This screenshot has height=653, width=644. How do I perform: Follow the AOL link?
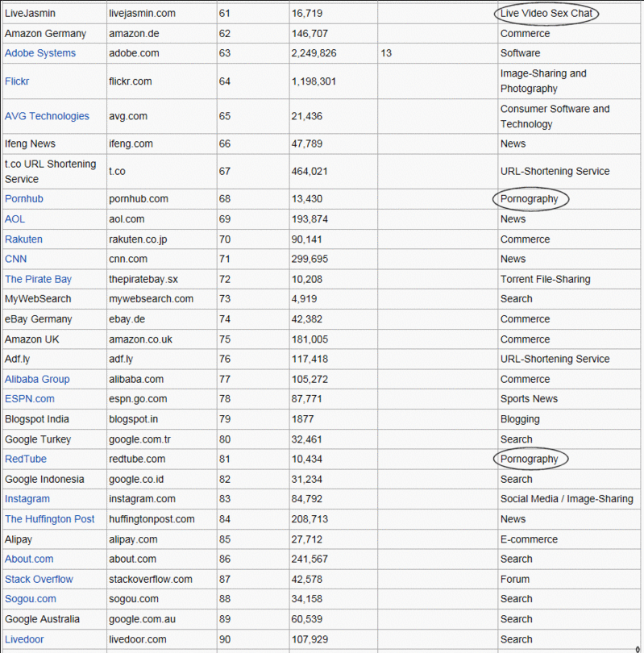coord(15,219)
